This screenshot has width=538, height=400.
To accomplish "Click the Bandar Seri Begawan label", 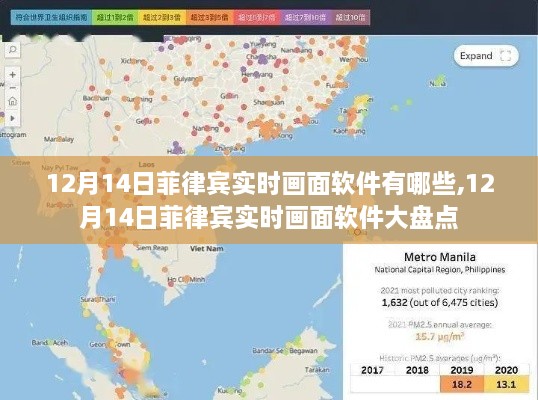I will (285, 351).
